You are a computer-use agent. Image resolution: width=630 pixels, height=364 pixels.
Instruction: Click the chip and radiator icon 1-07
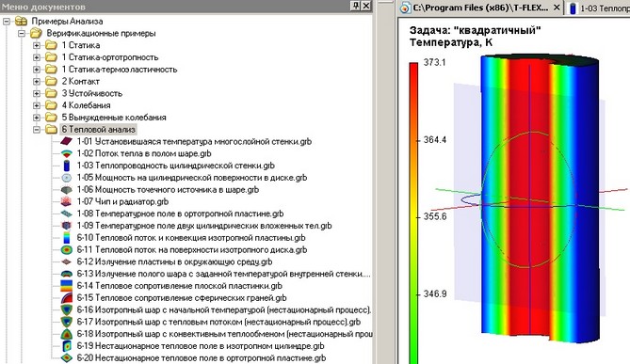(x=66, y=201)
